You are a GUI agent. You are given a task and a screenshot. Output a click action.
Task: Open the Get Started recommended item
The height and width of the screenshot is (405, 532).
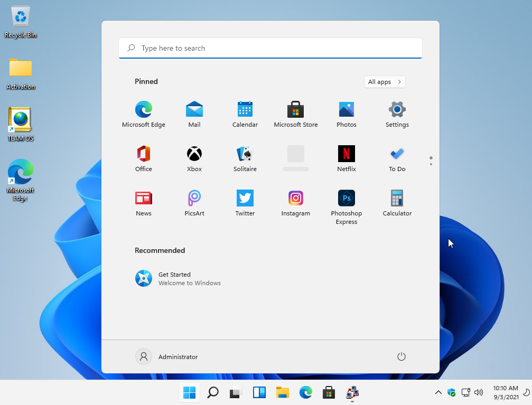point(178,278)
